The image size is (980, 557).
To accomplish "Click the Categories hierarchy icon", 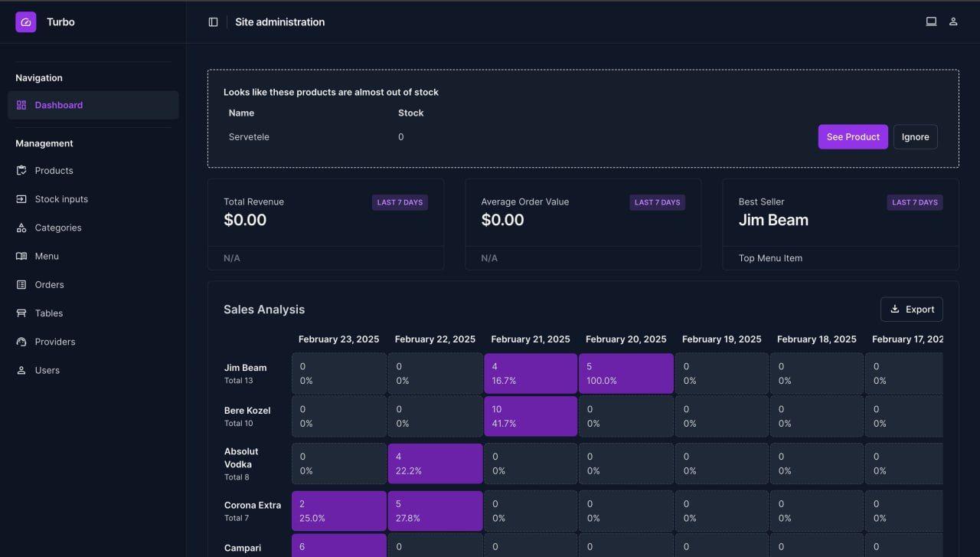I will tap(21, 227).
